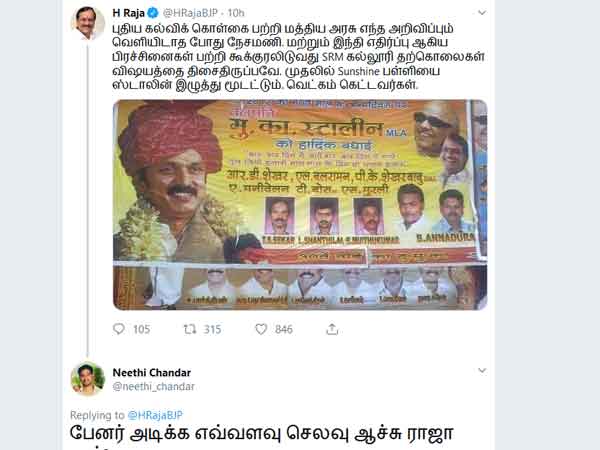The height and width of the screenshot is (450, 600).
Task: Open share options with the share icon
Action: [x=332, y=329]
